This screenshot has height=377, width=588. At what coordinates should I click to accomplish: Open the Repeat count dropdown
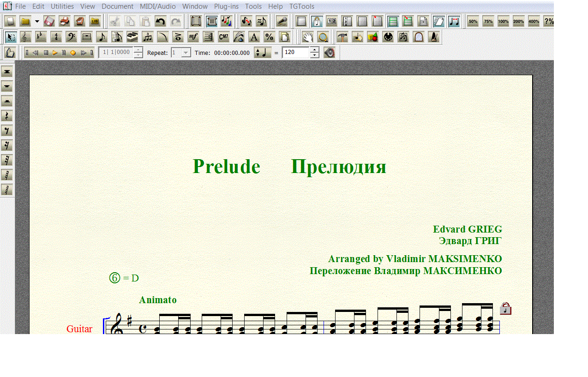click(x=186, y=53)
